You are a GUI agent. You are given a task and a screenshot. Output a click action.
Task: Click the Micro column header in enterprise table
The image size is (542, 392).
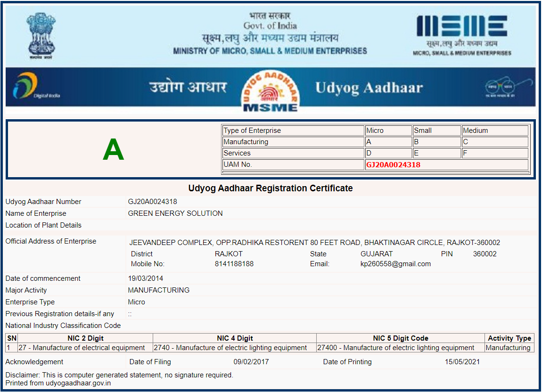[x=388, y=131]
